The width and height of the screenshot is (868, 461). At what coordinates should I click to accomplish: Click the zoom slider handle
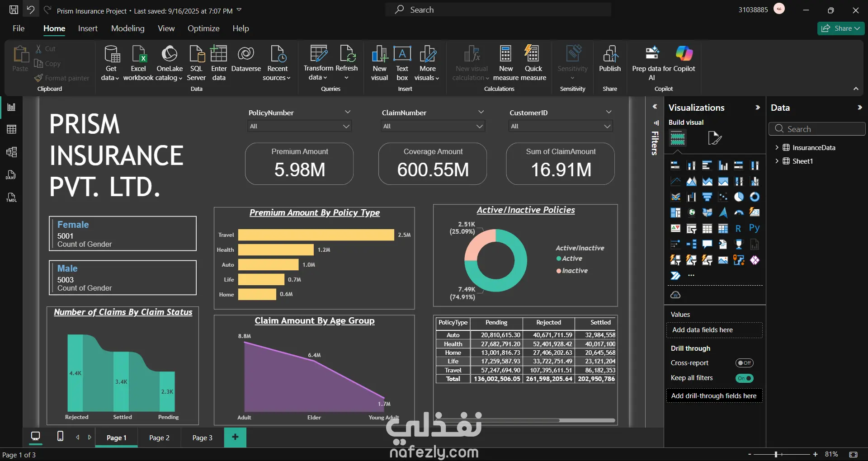pyautogui.click(x=776, y=454)
